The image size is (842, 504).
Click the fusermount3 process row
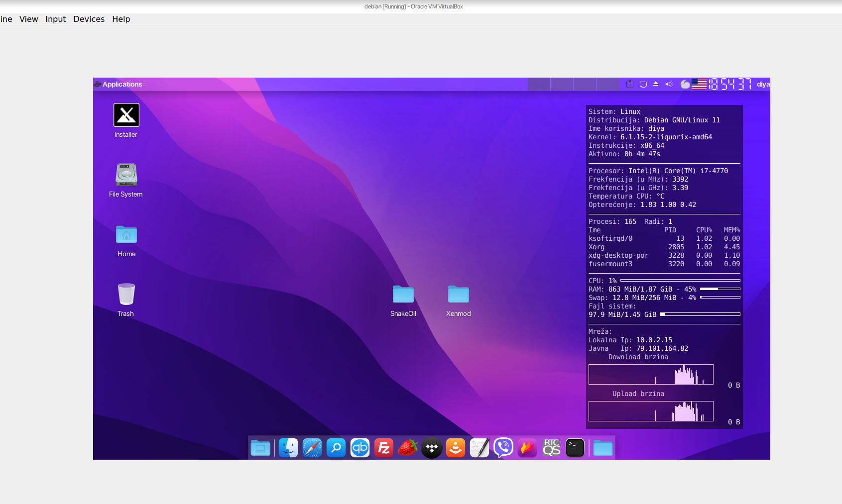664,264
